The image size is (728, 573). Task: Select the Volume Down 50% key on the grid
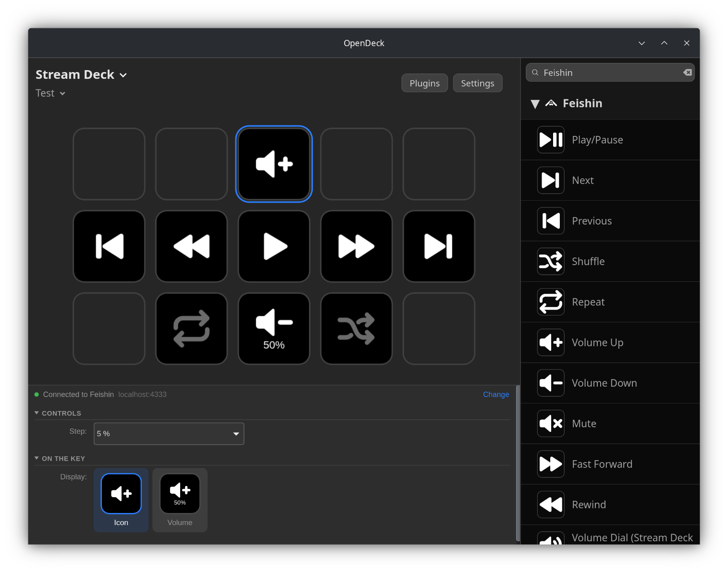coord(274,329)
